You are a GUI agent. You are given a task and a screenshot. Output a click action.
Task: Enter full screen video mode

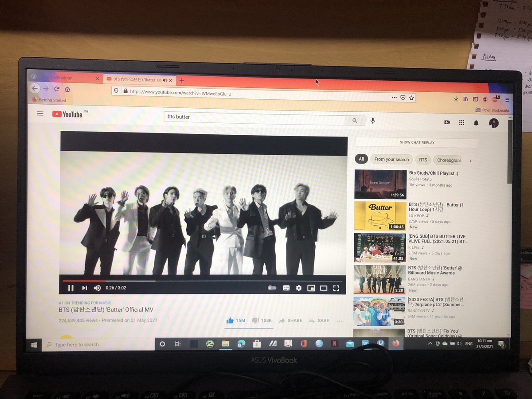[x=336, y=288]
